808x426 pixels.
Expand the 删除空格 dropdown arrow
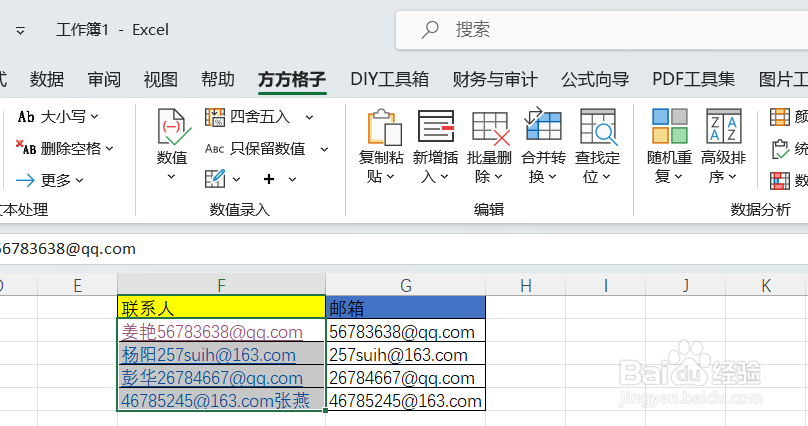pos(109,149)
